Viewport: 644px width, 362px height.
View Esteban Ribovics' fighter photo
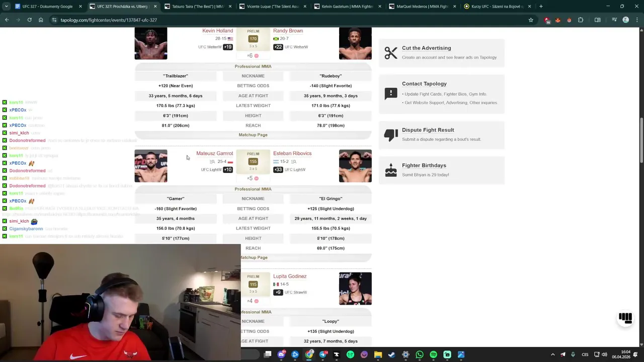point(355,166)
